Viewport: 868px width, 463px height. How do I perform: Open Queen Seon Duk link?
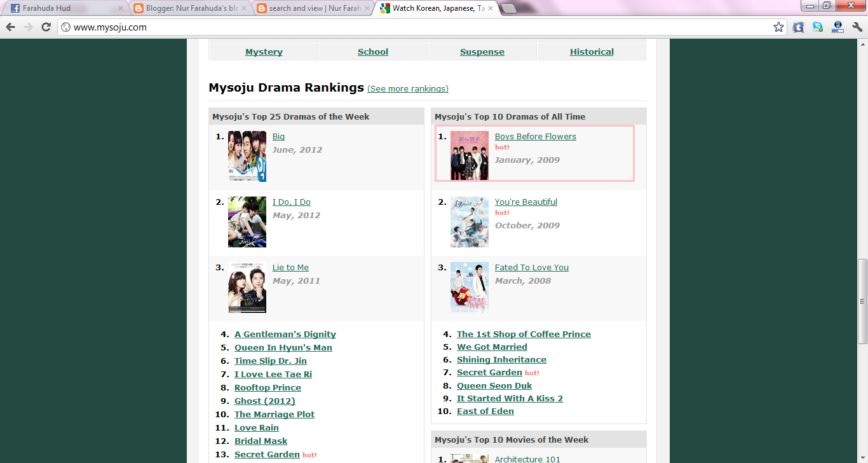tap(494, 386)
